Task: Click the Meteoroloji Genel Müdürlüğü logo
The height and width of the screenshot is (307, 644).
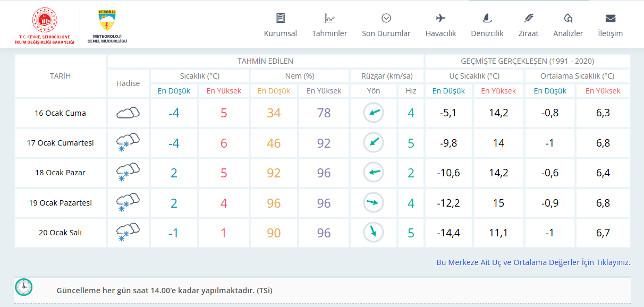Action: pos(107,25)
